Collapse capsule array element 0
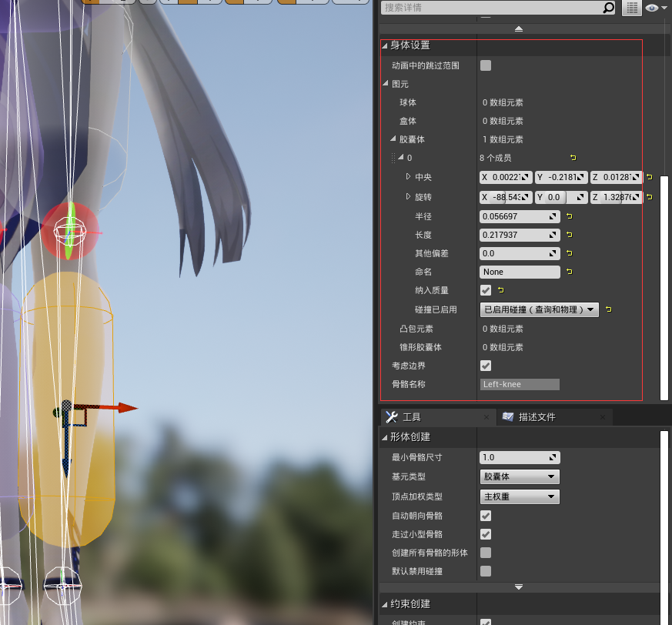Screen dimensions: 672x625 point(401,157)
